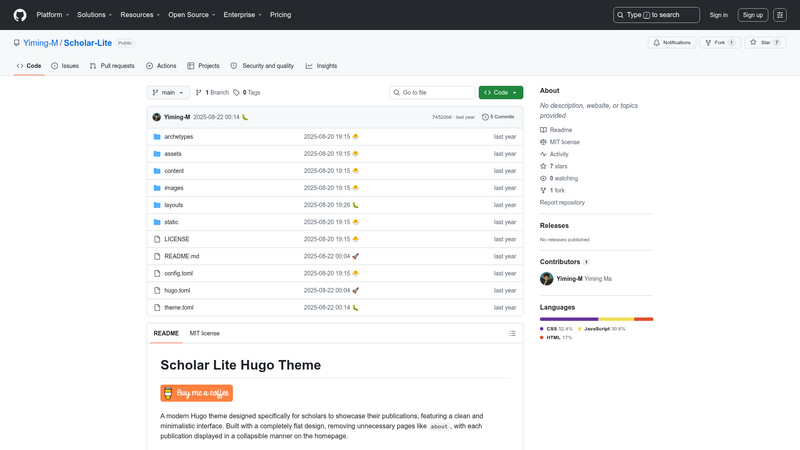Click the static folder icon

point(157,222)
